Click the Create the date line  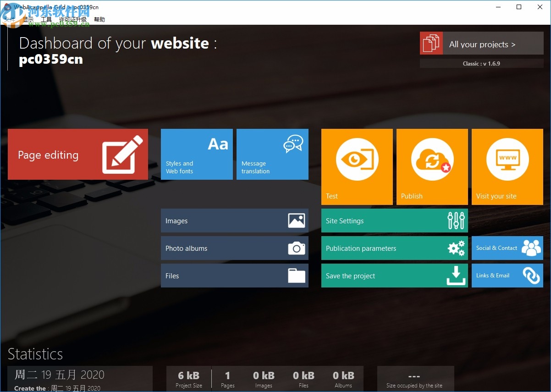pyautogui.click(x=57, y=388)
